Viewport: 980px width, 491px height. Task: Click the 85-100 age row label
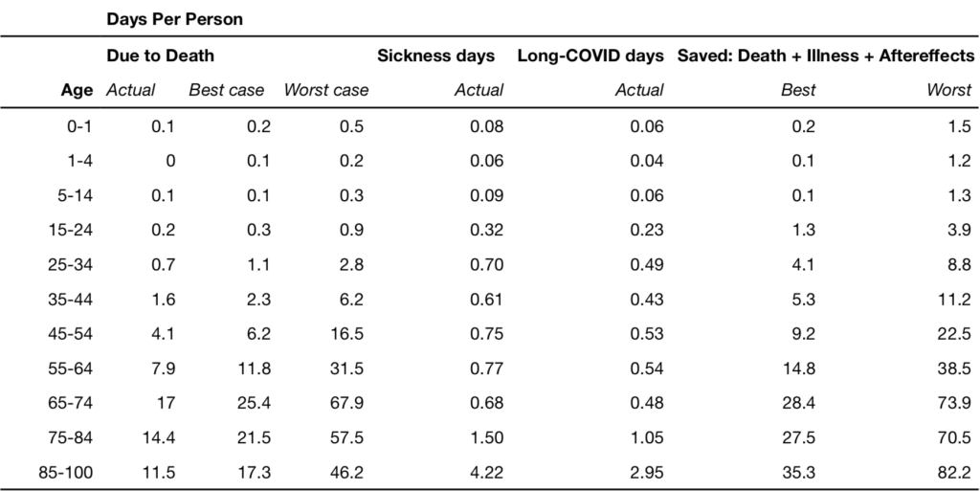point(70,471)
